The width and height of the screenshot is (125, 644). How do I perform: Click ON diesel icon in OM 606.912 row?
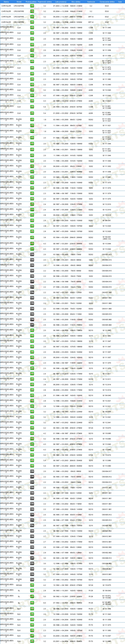pos(32,558)
